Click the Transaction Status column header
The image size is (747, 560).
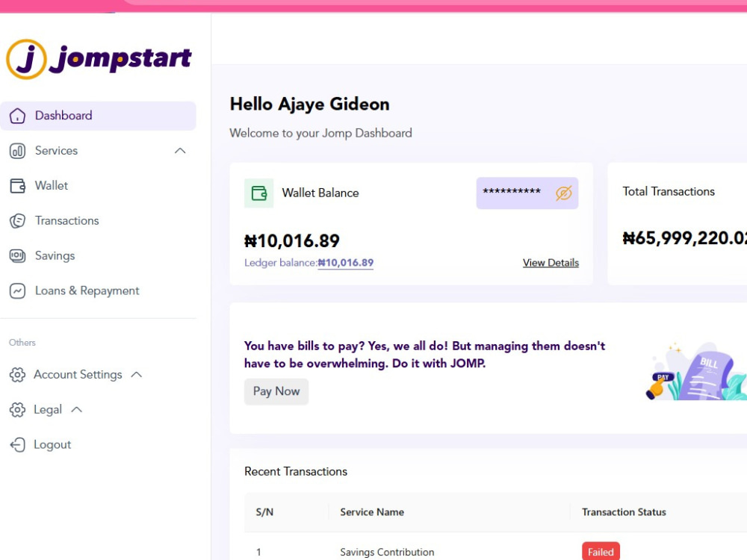[x=624, y=512]
